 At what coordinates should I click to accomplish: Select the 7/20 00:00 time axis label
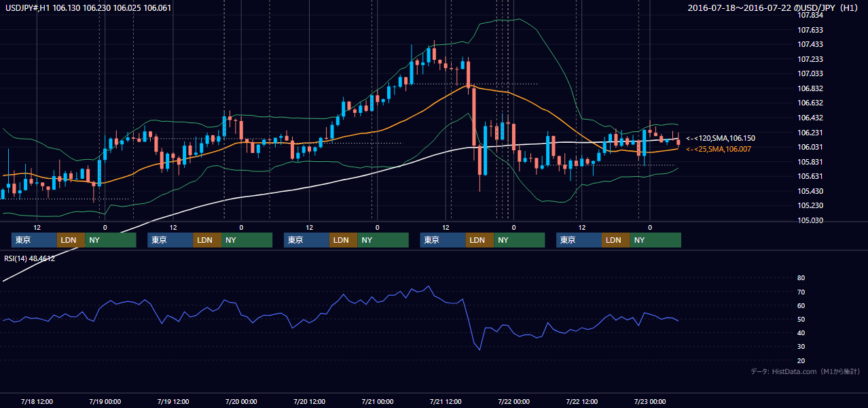point(240,401)
